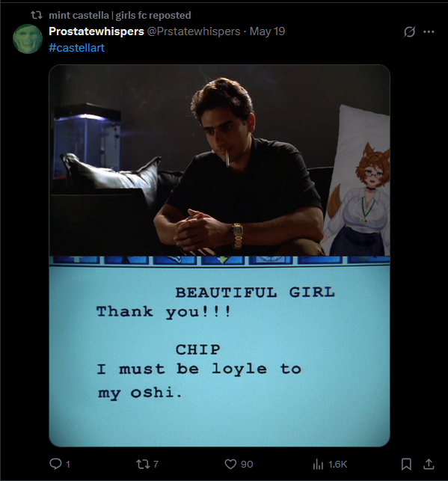
Task: Open the reply comment icon
Action: [55, 464]
